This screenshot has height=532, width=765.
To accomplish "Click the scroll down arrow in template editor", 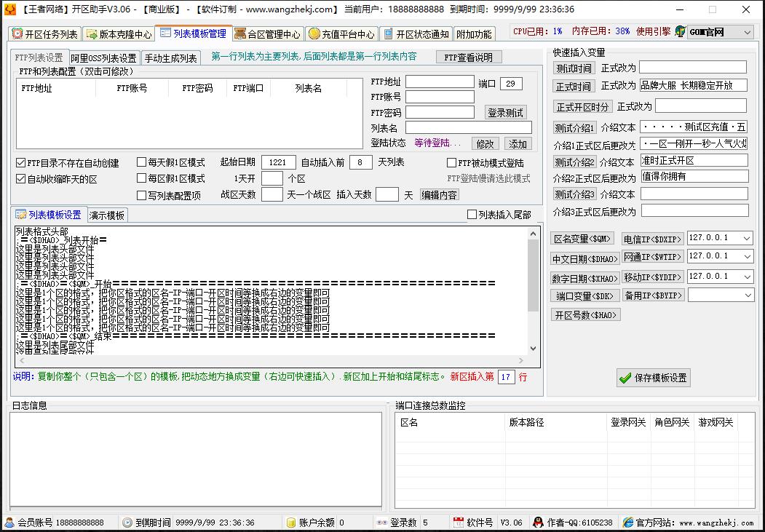I will point(533,348).
